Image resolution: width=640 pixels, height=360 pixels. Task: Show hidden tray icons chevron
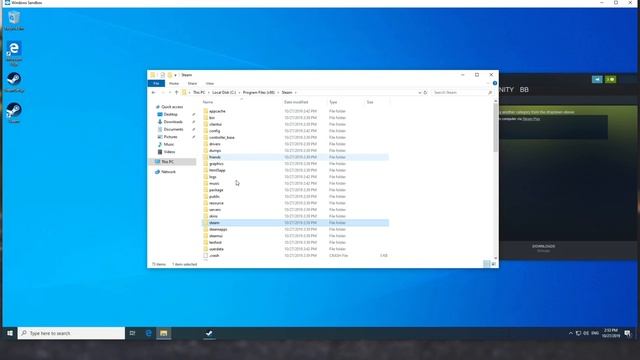pyautogui.click(x=571, y=333)
